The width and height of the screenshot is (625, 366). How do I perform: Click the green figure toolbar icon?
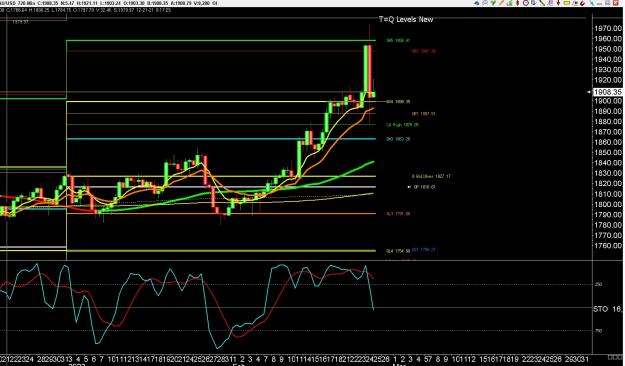coord(510,3)
